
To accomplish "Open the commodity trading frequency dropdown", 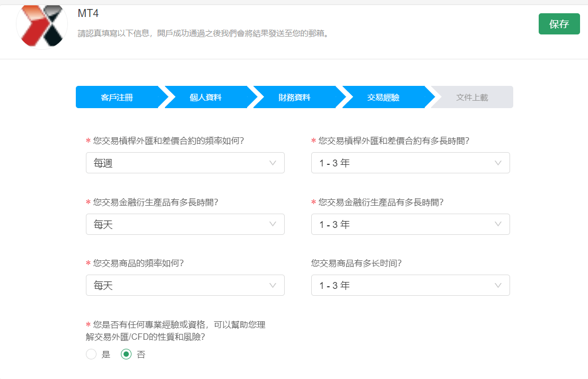I will 185,285.
